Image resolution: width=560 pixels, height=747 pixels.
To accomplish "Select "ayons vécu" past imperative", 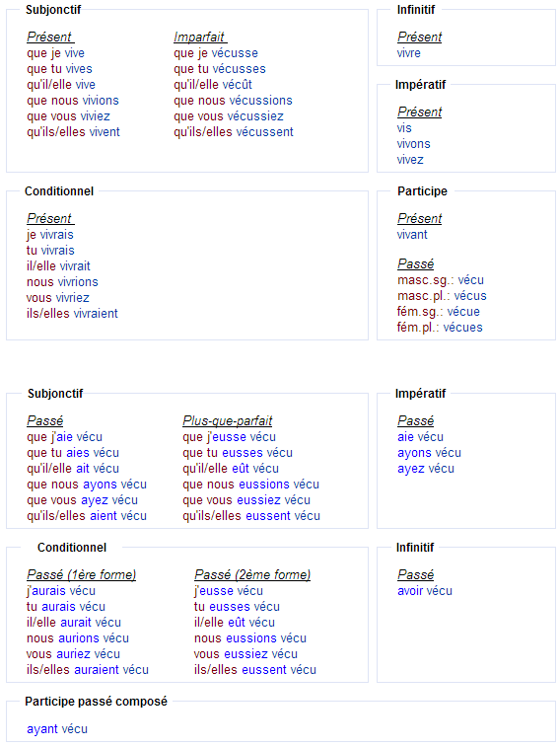I will [429, 453].
